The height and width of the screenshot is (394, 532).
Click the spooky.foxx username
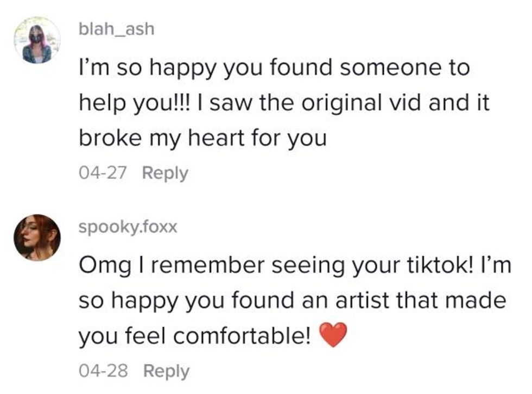pos(128,227)
